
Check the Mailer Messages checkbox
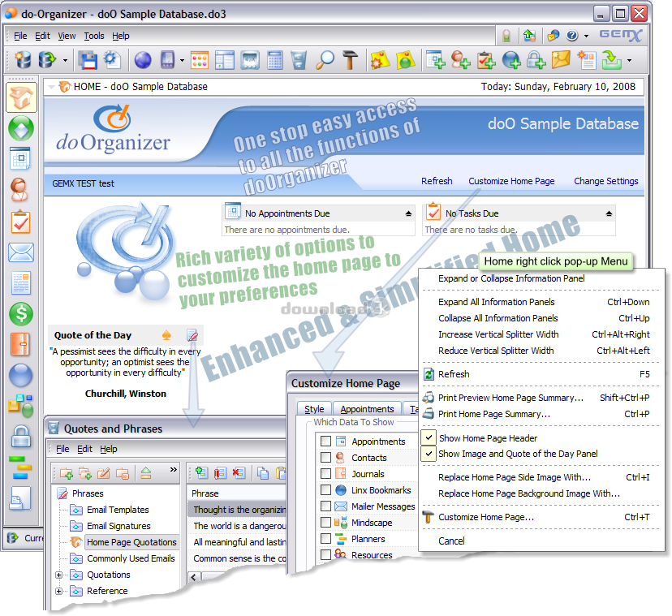tap(325, 506)
